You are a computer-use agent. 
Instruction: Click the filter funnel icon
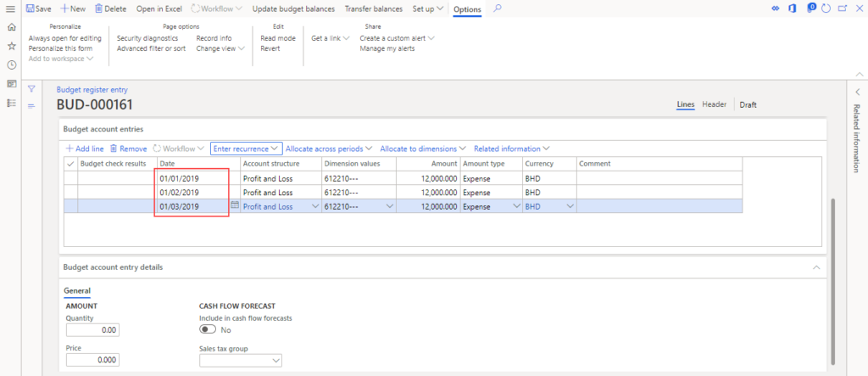pos(31,88)
